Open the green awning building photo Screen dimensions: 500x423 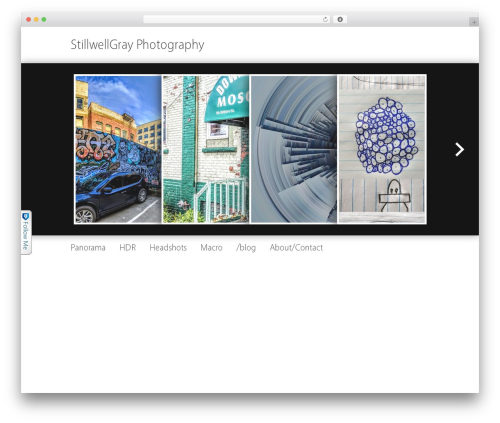click(206, 149)
